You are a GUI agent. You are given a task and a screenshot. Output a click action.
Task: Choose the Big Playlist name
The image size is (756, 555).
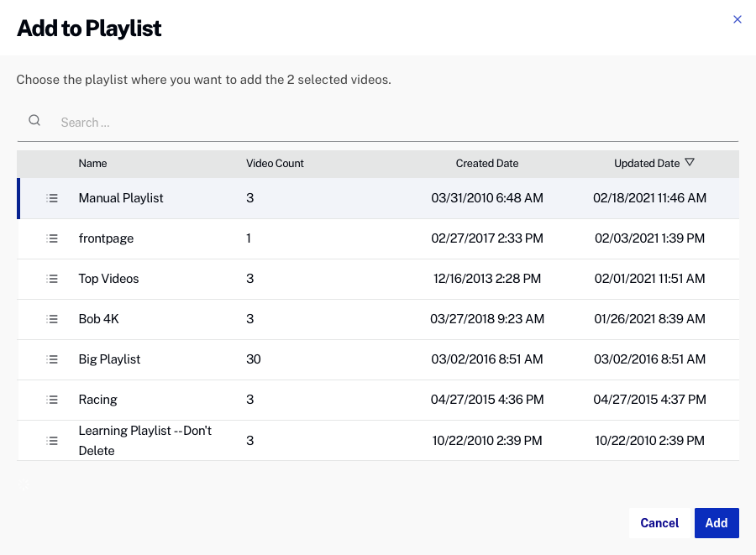(x=109, y=359)
